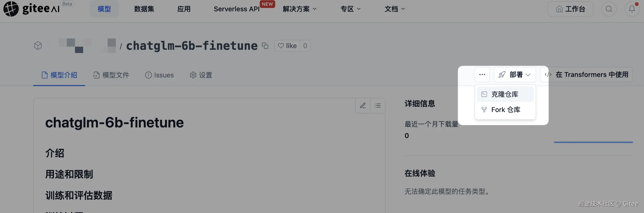Click the 无法确定此模型的任务类型 message
The width and height of the screenshot is (644, 213).
coord(447,192)
